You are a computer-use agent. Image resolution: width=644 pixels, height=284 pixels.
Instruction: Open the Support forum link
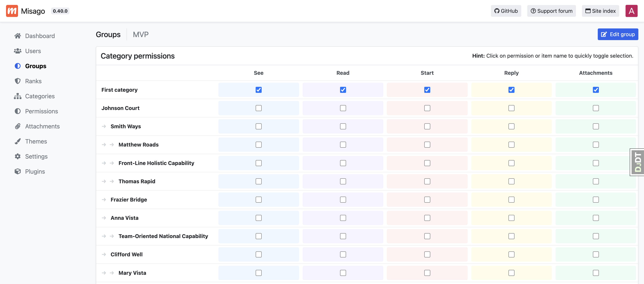551,11
